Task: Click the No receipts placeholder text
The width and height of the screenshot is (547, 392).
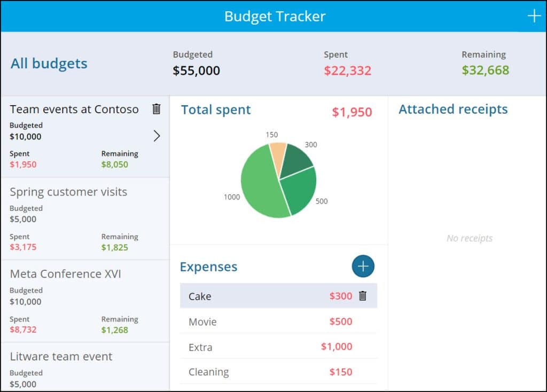Action: point(470,238)
